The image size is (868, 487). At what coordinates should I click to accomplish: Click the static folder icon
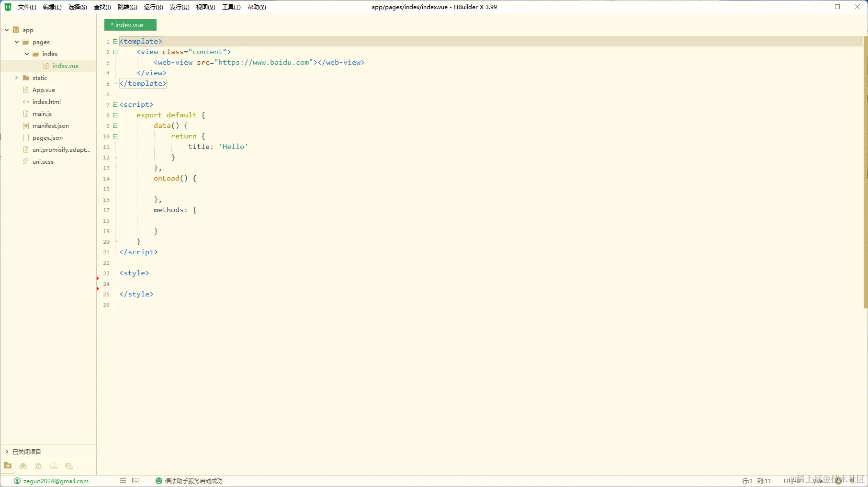(x=26, y=78)
